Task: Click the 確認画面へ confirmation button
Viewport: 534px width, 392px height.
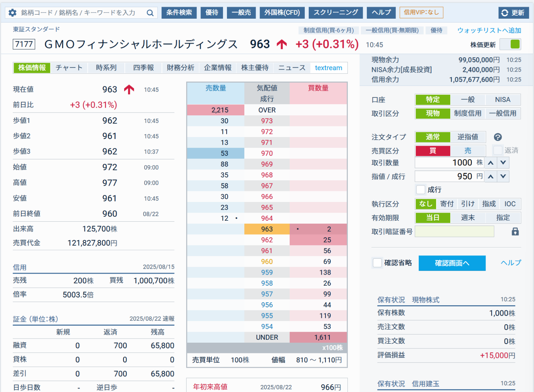Action: (452, 263)
